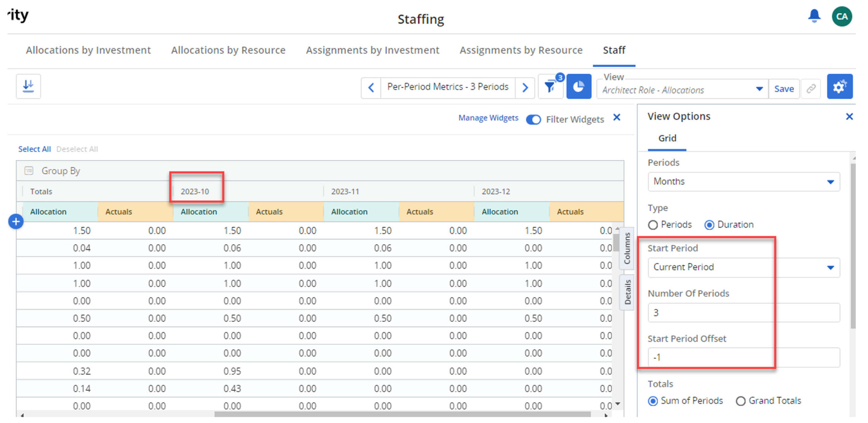This screenshot has height=423, width=868.
Task: Click the Manage Widgets link
Action: coord(488,118)
